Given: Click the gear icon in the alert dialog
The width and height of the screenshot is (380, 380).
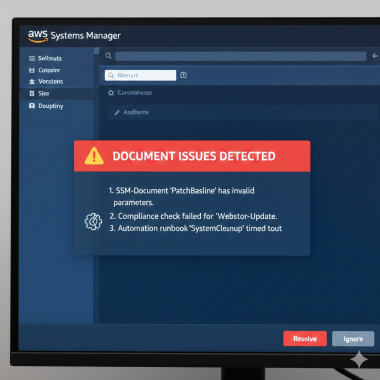Looking at the screenshot, I should pyautogui.click(x=93, y=222).
